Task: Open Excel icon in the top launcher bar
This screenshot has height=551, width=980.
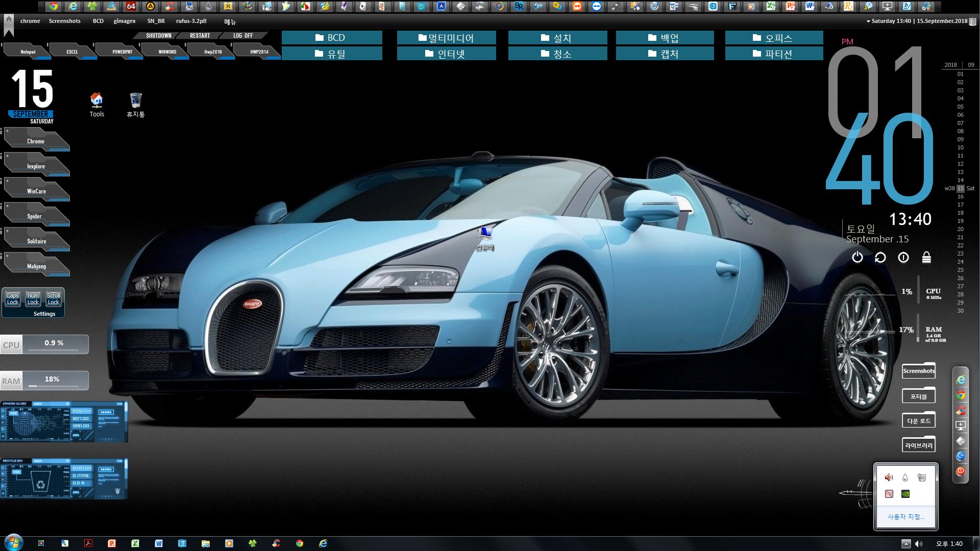Action: [771, 6]
